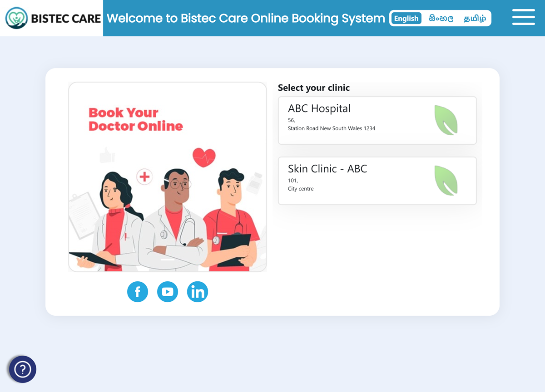Switch language to Tamil
The image size is (545, 392).
pos(475,19)
